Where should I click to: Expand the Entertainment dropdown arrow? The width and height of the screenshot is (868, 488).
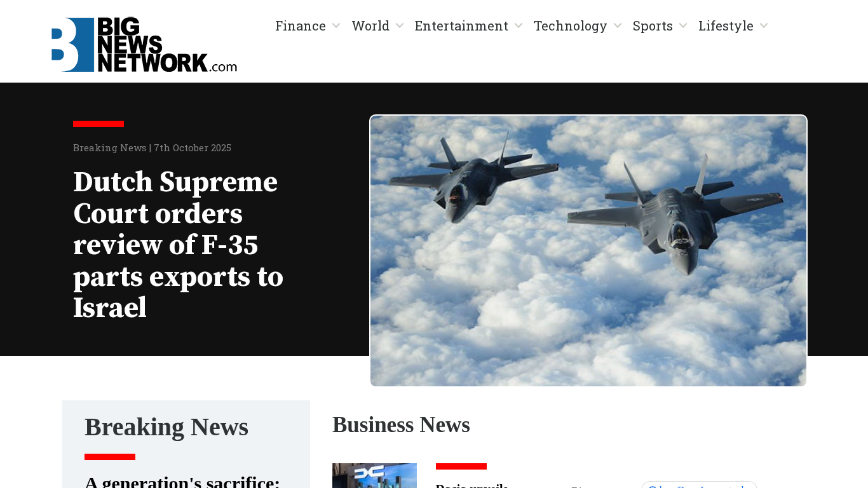tap(519, 26)
